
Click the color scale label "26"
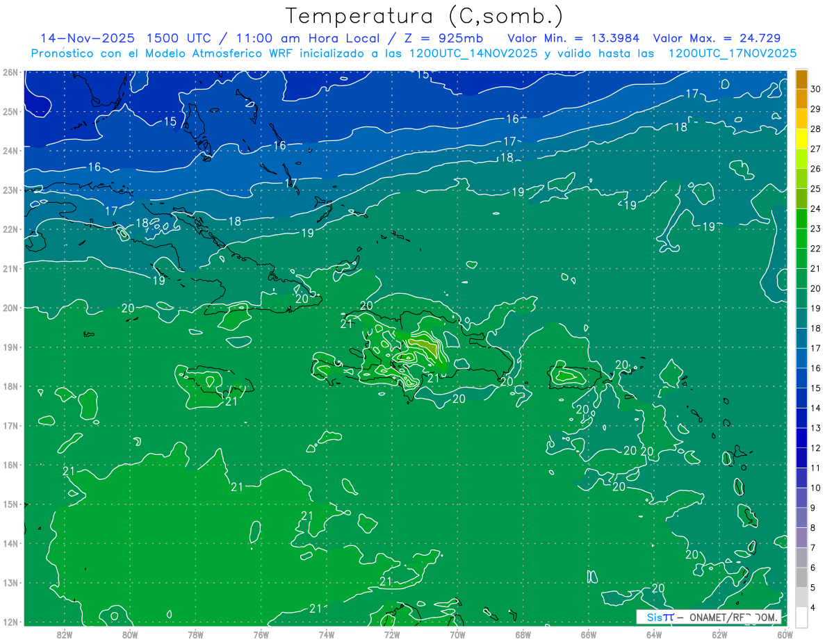816,169
